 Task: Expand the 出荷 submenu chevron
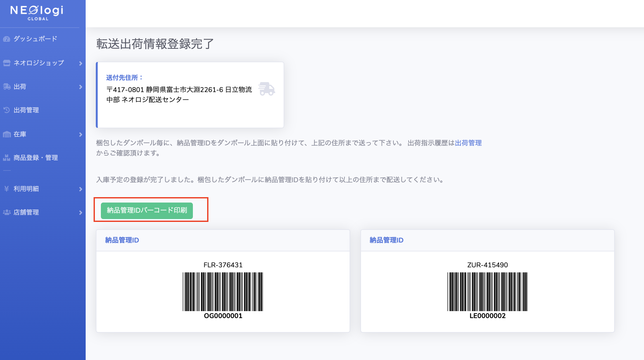pyautogui.click(x=81, y=87)
